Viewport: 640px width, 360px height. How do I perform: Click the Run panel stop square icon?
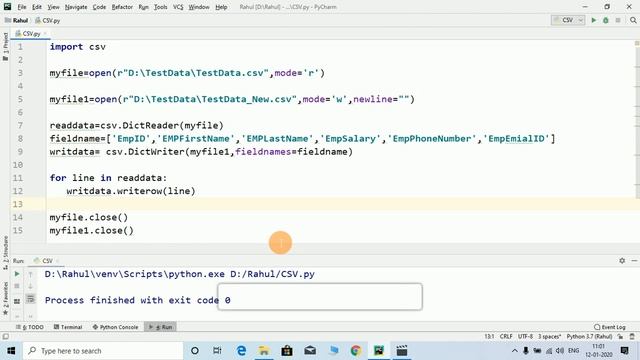(x=17, y=286)
